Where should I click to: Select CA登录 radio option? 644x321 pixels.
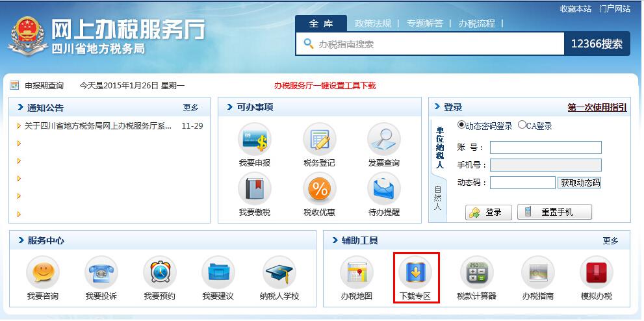[522, 125]
